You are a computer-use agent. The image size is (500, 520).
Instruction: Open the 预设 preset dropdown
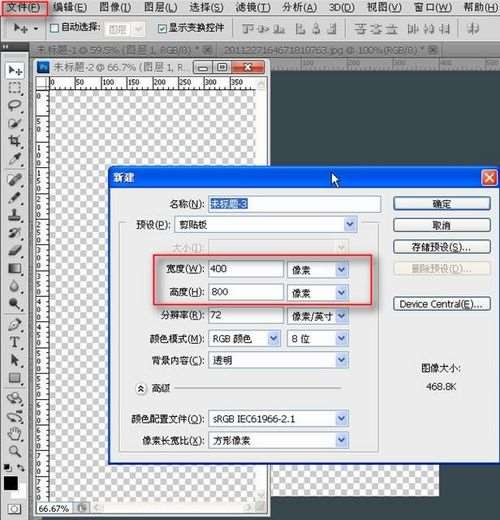(x=350, y=224)
